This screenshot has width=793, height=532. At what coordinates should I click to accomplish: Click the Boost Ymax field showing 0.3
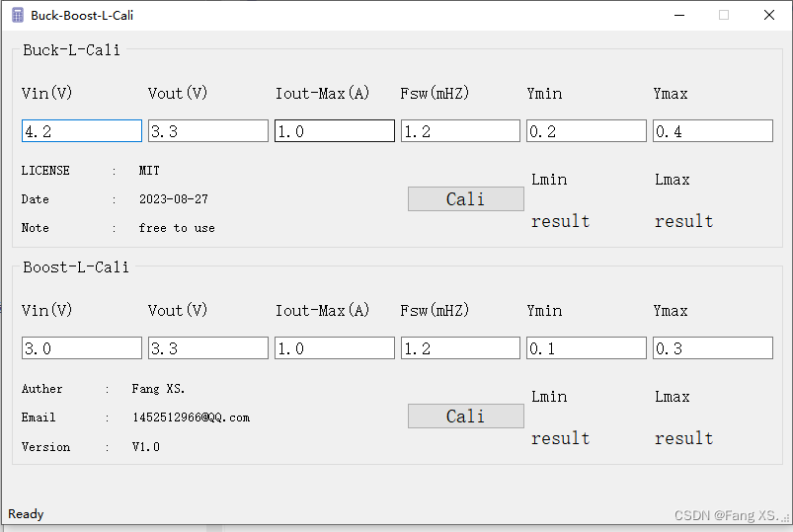coord(713,348)
